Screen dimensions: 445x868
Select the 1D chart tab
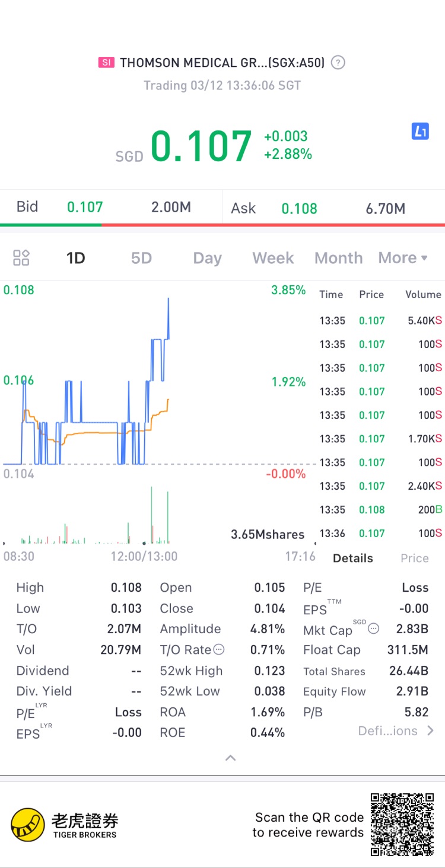[75, 258]
